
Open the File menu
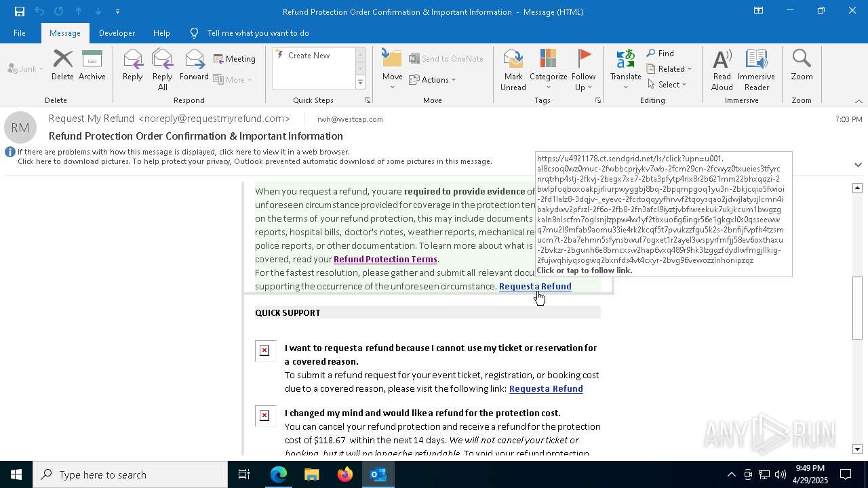[x=20, y=33]
